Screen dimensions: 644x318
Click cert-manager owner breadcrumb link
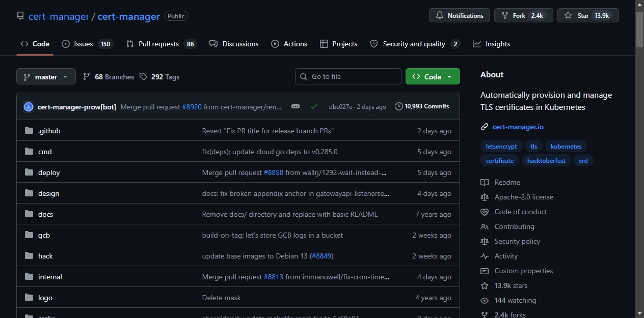59,16
